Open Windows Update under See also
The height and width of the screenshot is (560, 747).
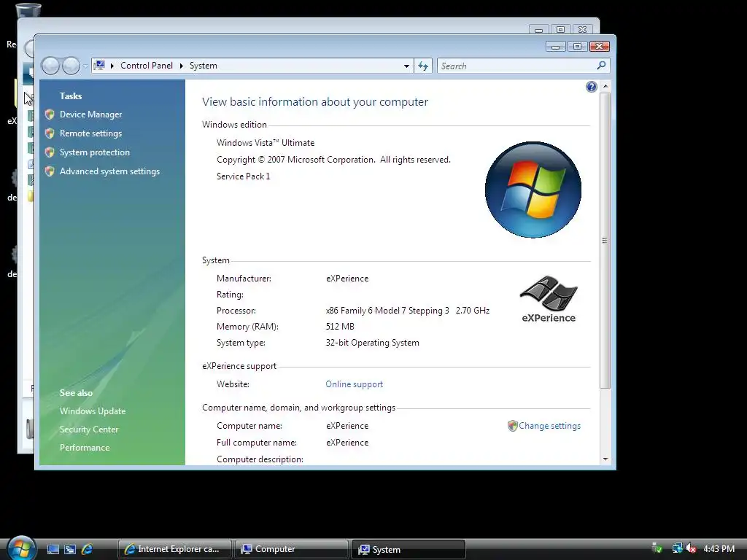coord(93,411)
